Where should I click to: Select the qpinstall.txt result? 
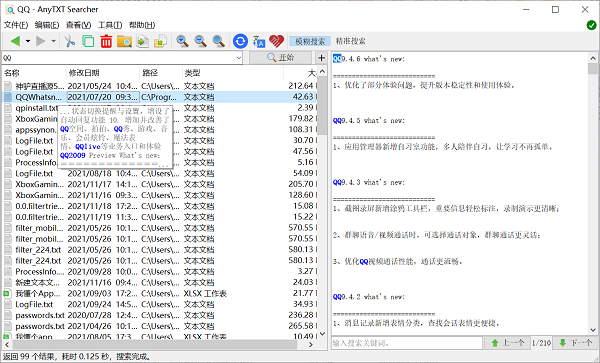pyautogui.click(x=36, y=108)
